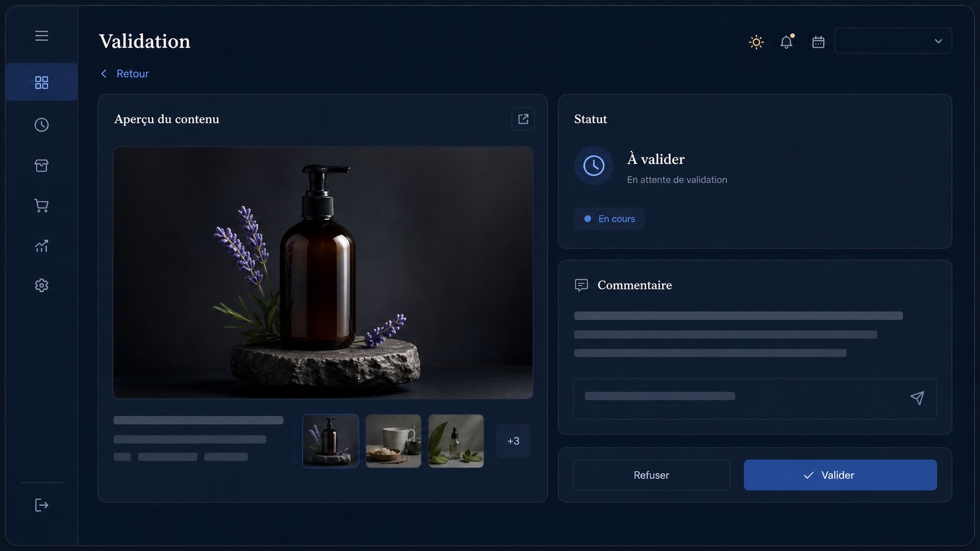The image size is (980, 551).
Task: Open the analytics chart icon in sidebar
Action: pyautogui.click(x=42, y=246)
